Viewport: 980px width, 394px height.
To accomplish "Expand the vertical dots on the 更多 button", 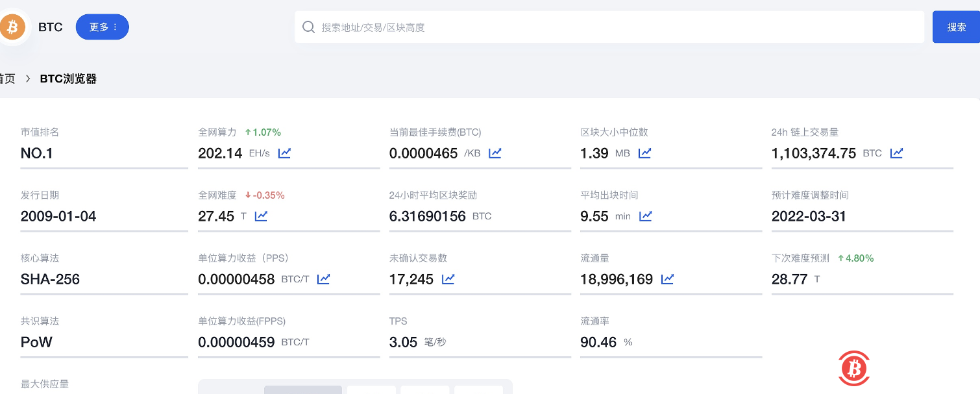I will coord(114,27).
